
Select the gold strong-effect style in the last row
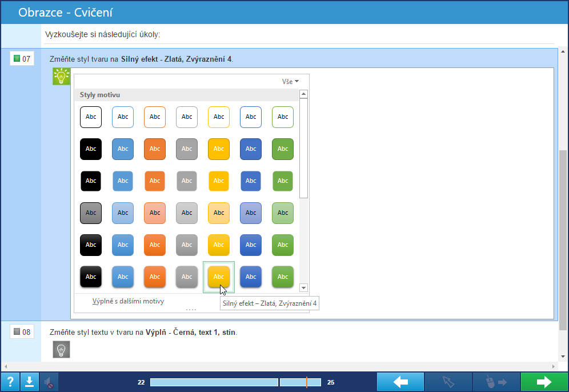coord(219,277)
